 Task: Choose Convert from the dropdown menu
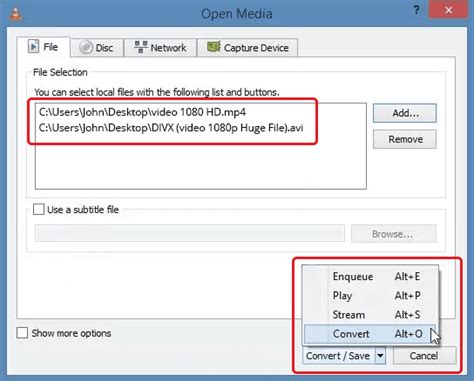pos(370,334)
